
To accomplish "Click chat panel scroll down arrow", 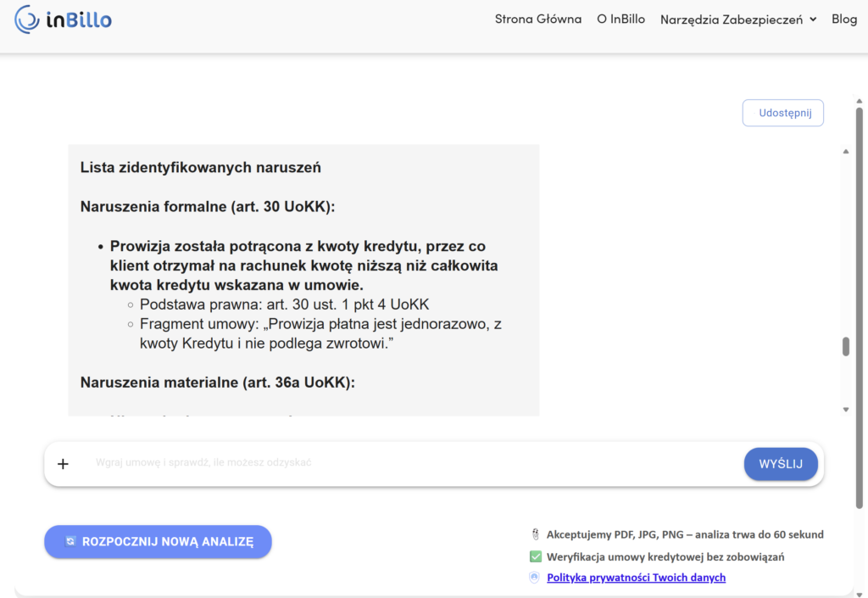I will click(x=846, y=410).
